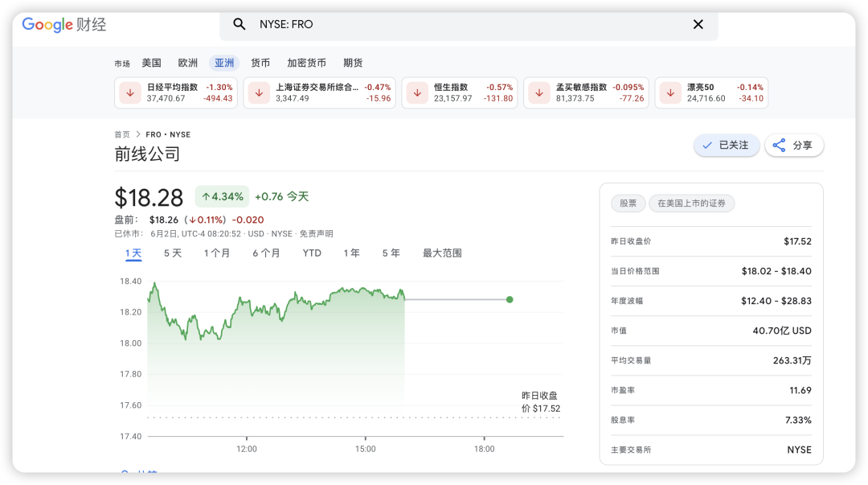Image resolution: width=868 pixels, height=485 pixels.
Task: Open the 上海证券交易所综合 index name
Action: coord(317,87)
